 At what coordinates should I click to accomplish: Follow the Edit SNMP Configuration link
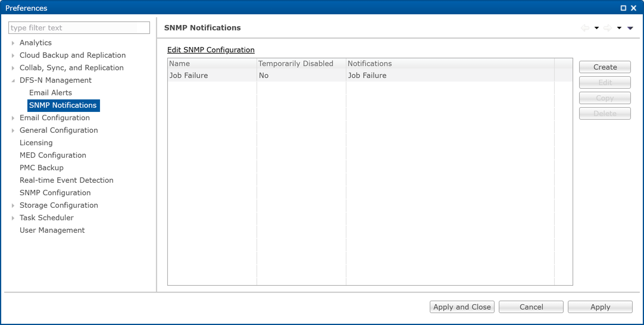[211, 50]
